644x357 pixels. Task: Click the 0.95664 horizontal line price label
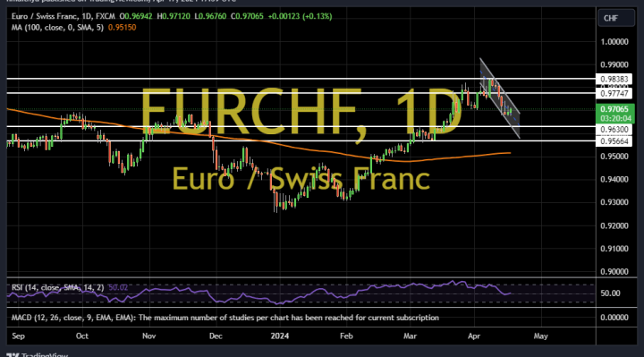pos(614,141)
